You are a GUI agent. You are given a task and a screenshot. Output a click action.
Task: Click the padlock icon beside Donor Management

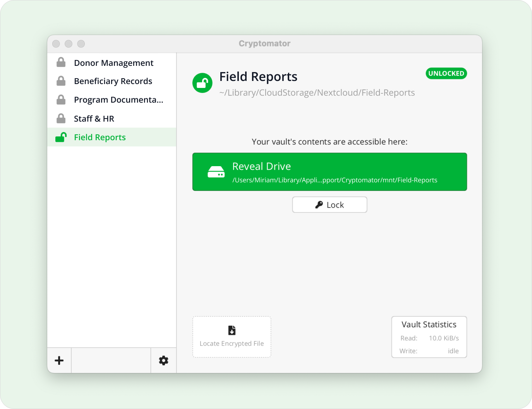61,62
